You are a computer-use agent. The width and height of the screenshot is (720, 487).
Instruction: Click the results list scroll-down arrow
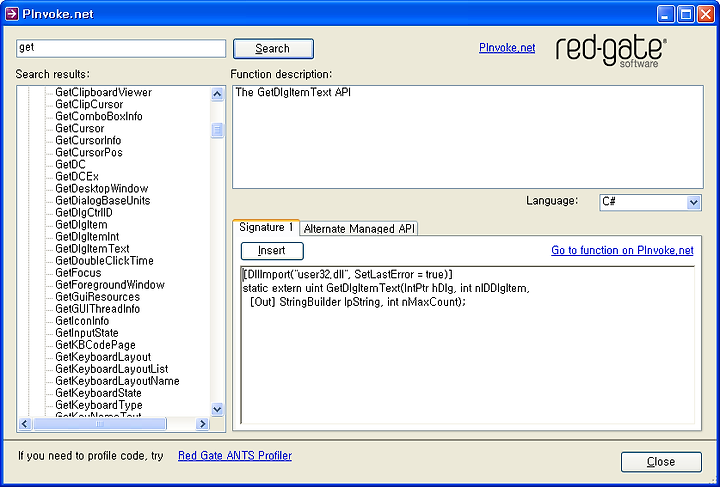coord(217,409)
